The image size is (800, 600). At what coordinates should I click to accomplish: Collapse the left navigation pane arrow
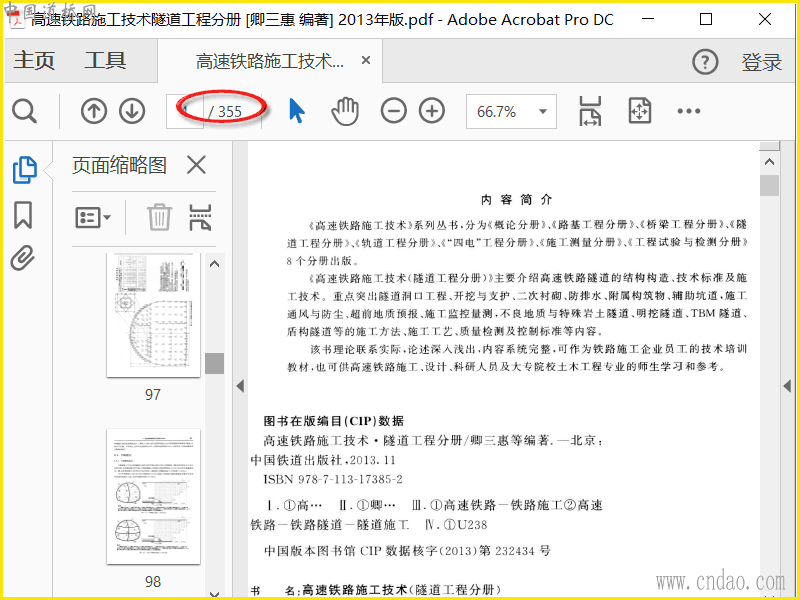point(240,386)
